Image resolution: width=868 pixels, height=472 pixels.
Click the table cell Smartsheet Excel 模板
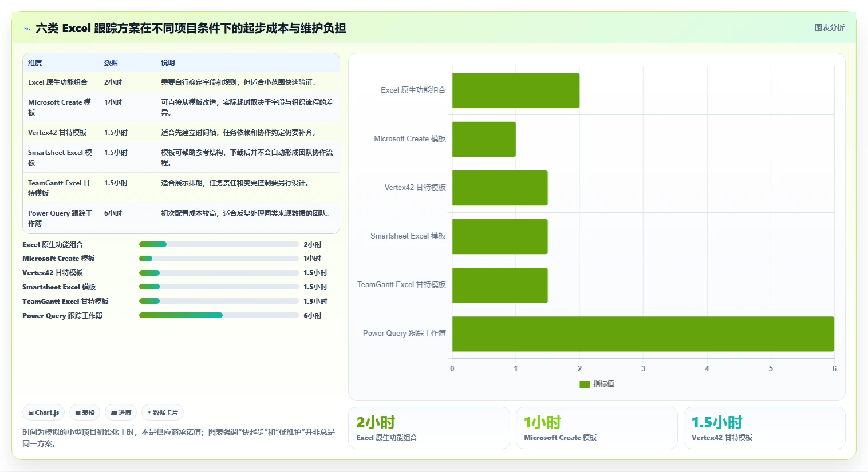(60, 157)
